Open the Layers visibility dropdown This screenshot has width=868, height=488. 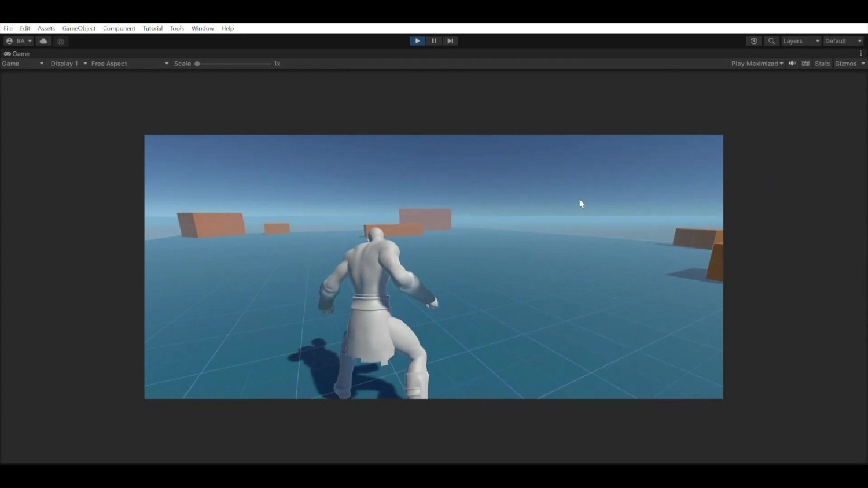click(x=801, y=41)
